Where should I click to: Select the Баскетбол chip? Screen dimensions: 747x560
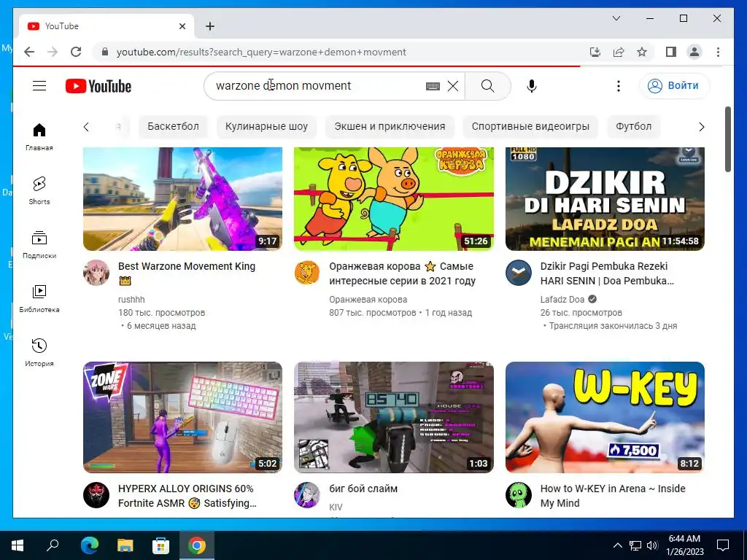(x=173, y=126)
